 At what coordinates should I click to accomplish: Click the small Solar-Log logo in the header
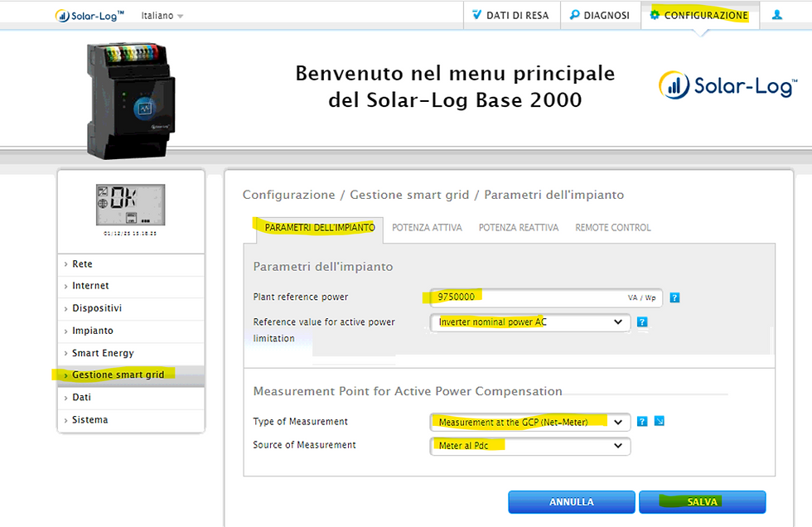tap(89, 16)
